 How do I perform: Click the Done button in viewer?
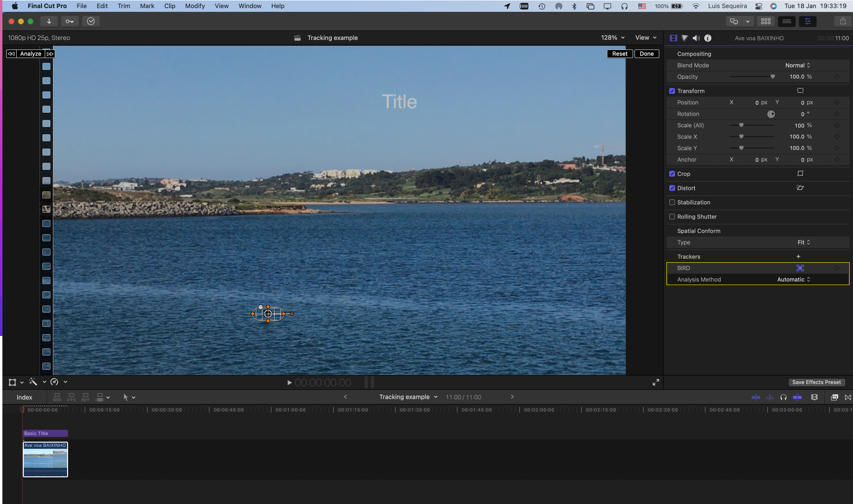646,54
